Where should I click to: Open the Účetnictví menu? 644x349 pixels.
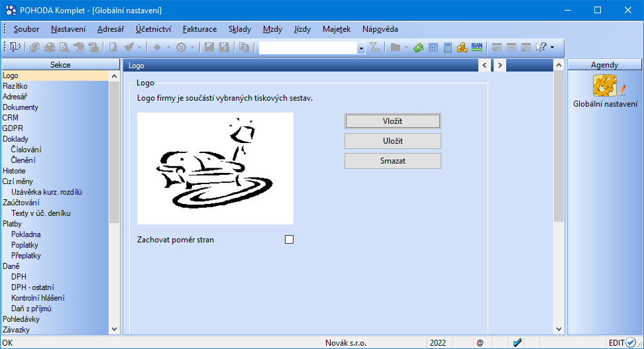point(153,29)
